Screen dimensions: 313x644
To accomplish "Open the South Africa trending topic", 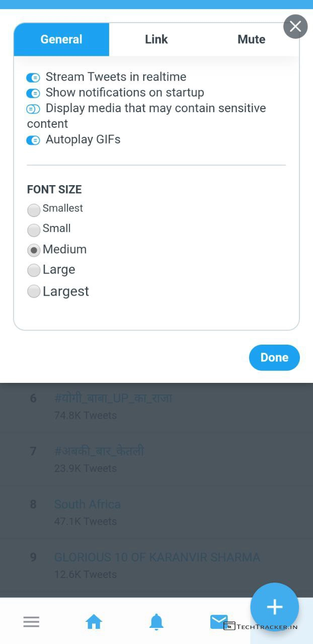I will pyautogui.click(x=88, y=504).
